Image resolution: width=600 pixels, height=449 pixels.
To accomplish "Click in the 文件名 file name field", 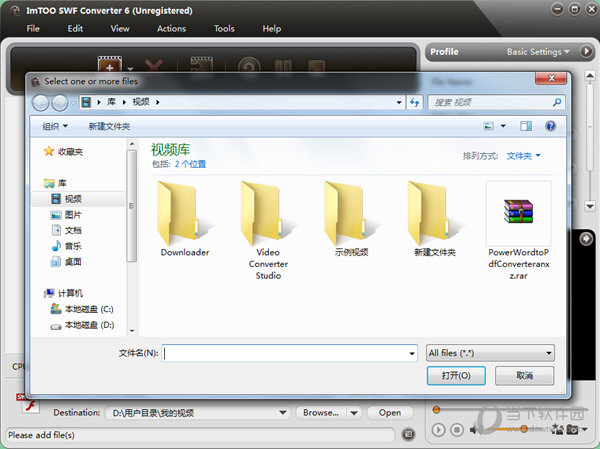I will tap(285, 353).
